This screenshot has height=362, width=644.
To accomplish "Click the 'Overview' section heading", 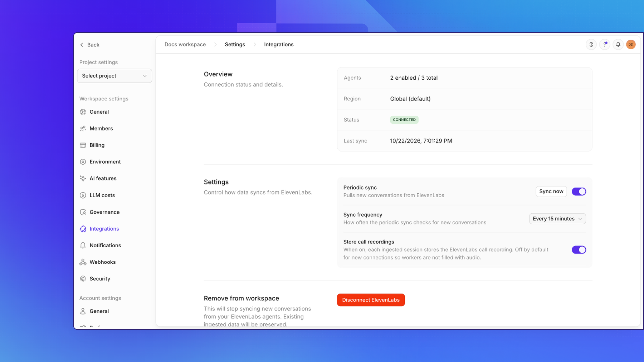I will tap(218, 74).
